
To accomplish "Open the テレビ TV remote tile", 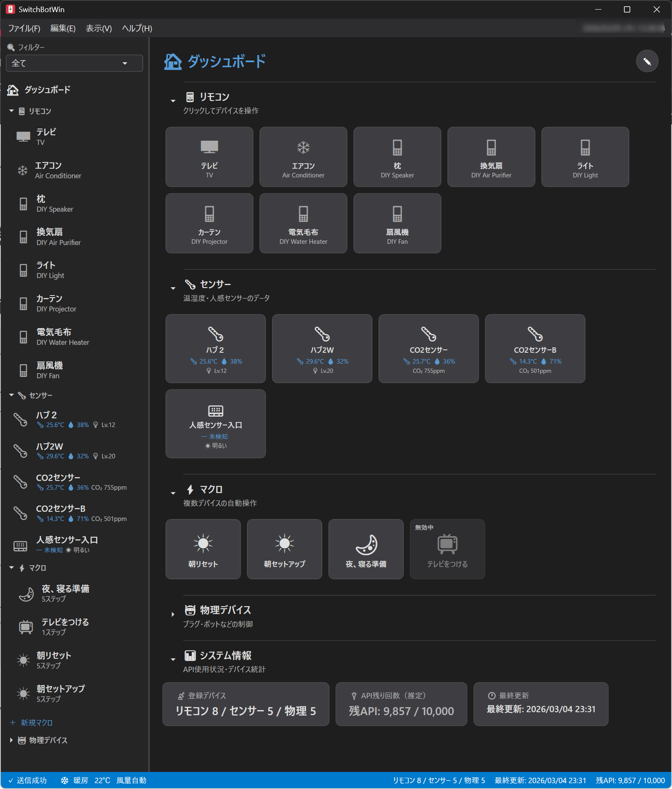I will point(209,157).
